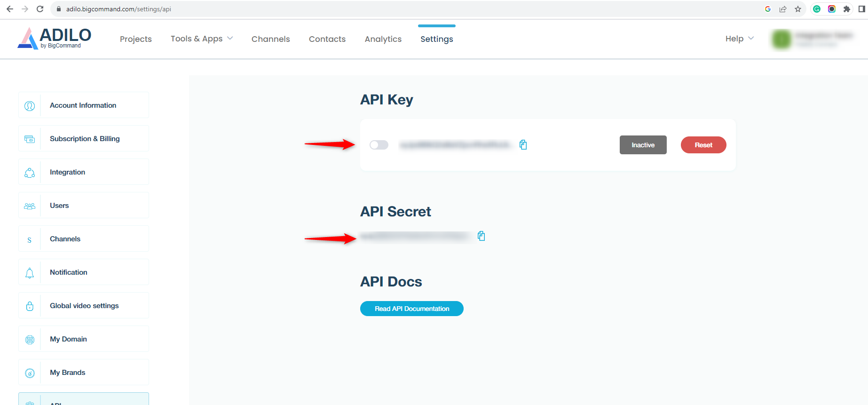Click the My Domain globe icon

pyautogui.click(x=30, y=340)
